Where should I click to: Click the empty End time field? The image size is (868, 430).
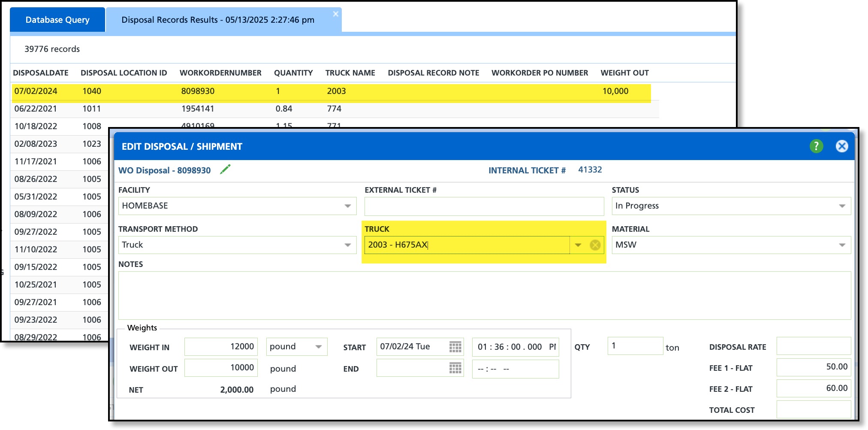click(515, 369)
